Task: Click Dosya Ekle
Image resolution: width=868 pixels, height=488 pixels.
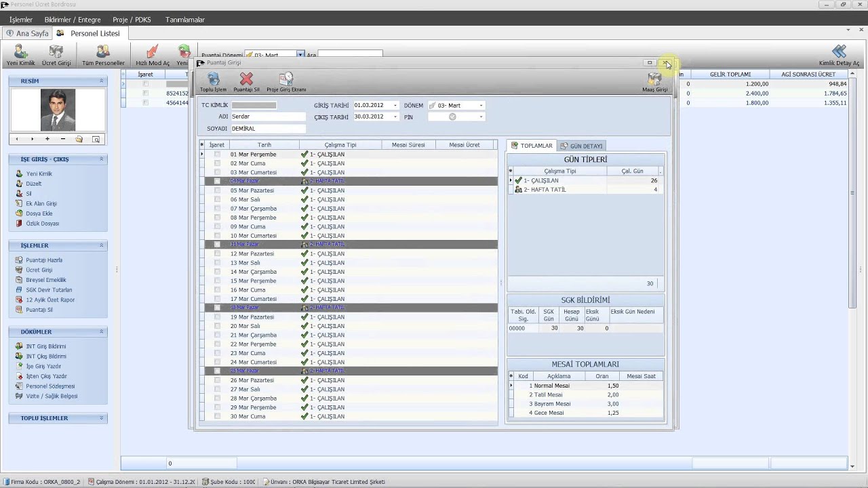Action: 39,213
